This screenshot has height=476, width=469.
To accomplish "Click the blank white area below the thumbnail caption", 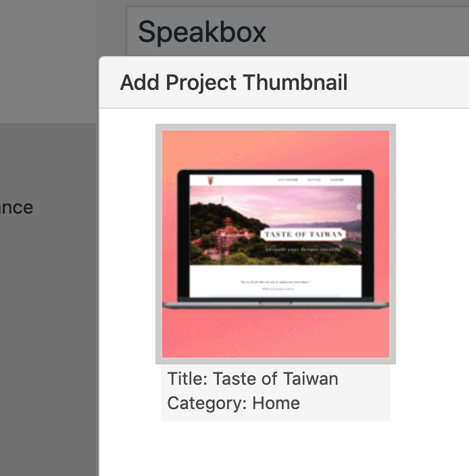I will point(284,450).
